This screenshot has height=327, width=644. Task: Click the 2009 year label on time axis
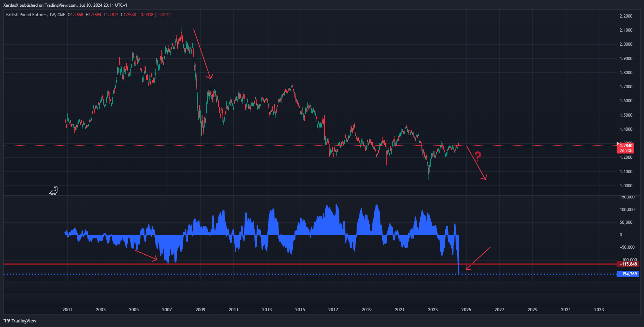click(x=200, y=310)
